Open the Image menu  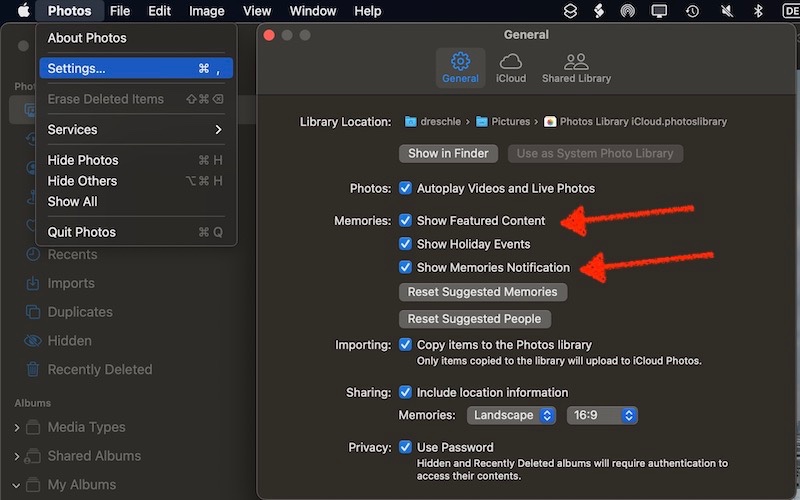click(207, 11)
